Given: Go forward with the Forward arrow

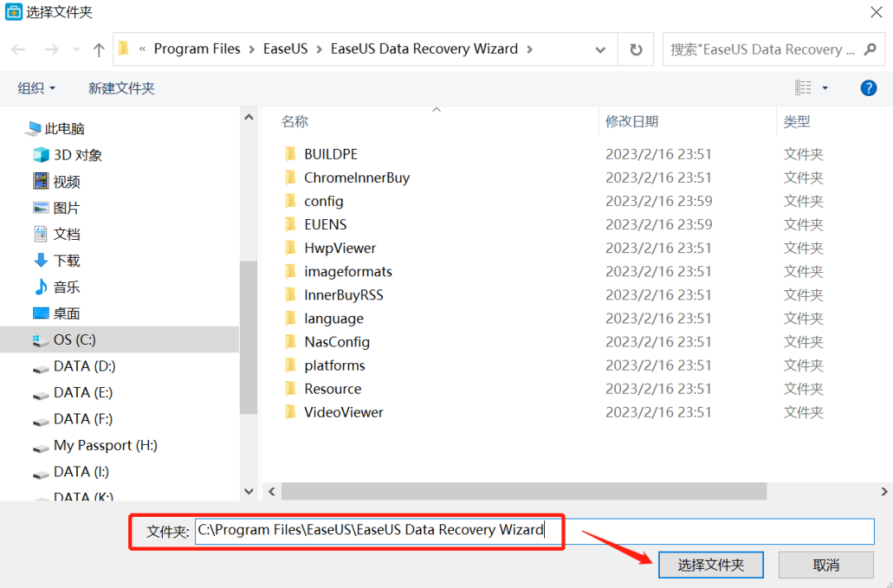Looking at the screenshot, I should (x=51, y=50).
